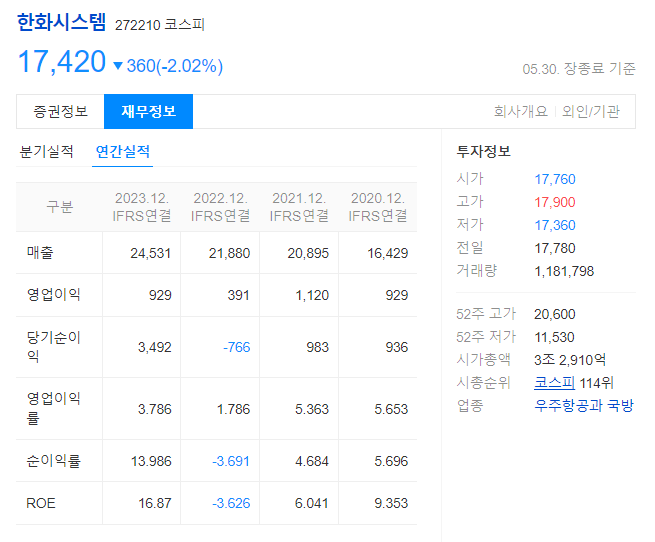655x542 pixels.
Task: Click the current price 17,420
Action: tap(62, 62)
